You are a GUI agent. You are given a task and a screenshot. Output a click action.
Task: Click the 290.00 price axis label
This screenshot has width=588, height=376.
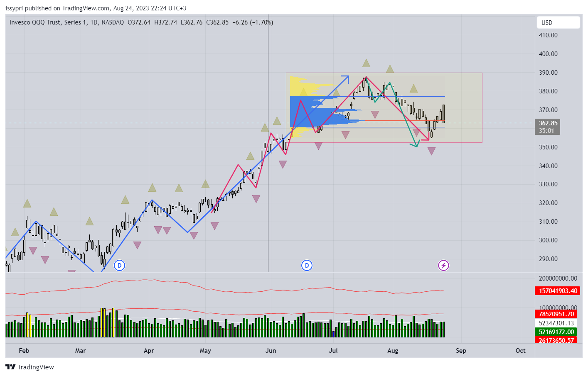(548, 259)
